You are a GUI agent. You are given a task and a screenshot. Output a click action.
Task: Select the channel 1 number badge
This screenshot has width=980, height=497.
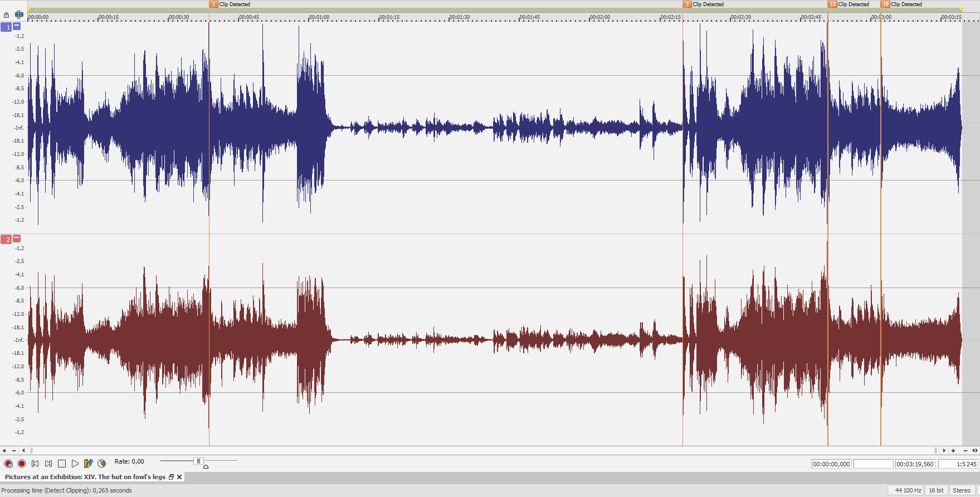click(7, 27)
